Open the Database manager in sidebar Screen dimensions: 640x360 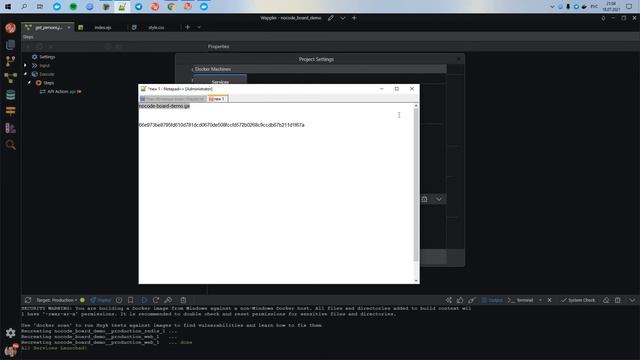[11, 95]
